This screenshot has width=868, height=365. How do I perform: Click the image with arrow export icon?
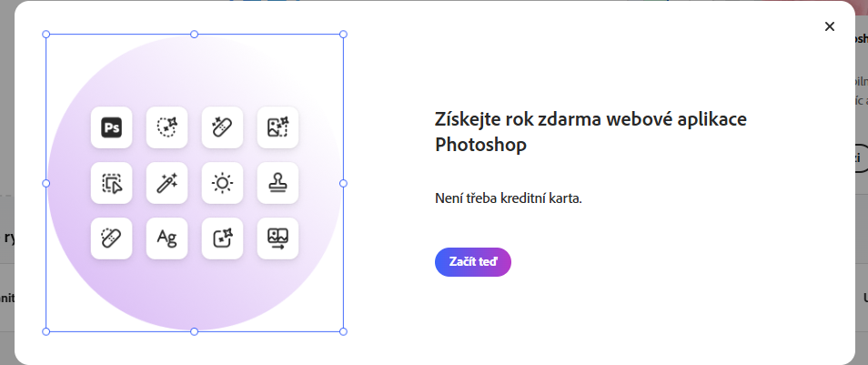click(278, 238)
